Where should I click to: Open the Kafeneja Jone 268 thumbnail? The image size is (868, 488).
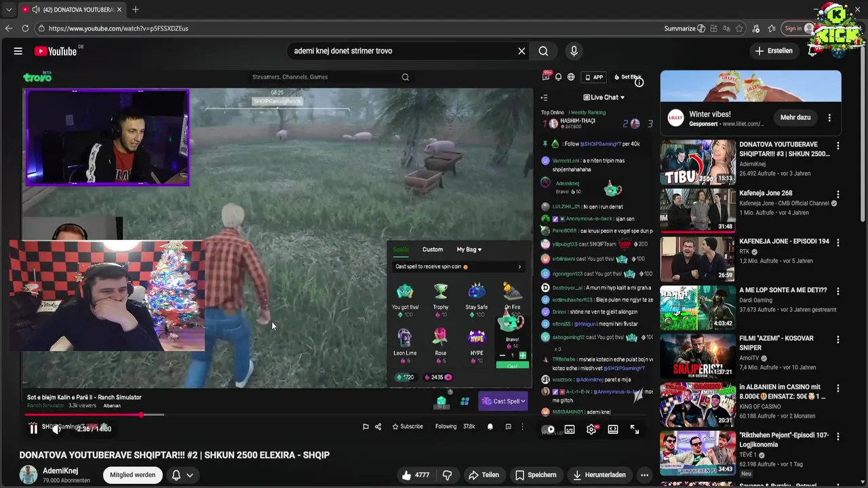[x=698, y=211]
